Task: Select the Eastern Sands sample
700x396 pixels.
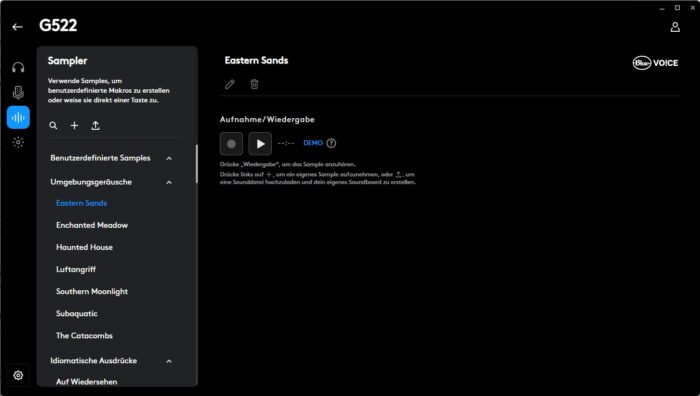Action: pyautogui.click(x=81, y=203)
